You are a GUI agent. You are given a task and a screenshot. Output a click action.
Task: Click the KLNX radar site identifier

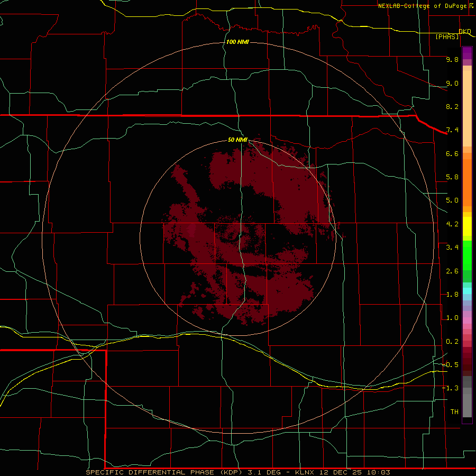click(306, 472)
